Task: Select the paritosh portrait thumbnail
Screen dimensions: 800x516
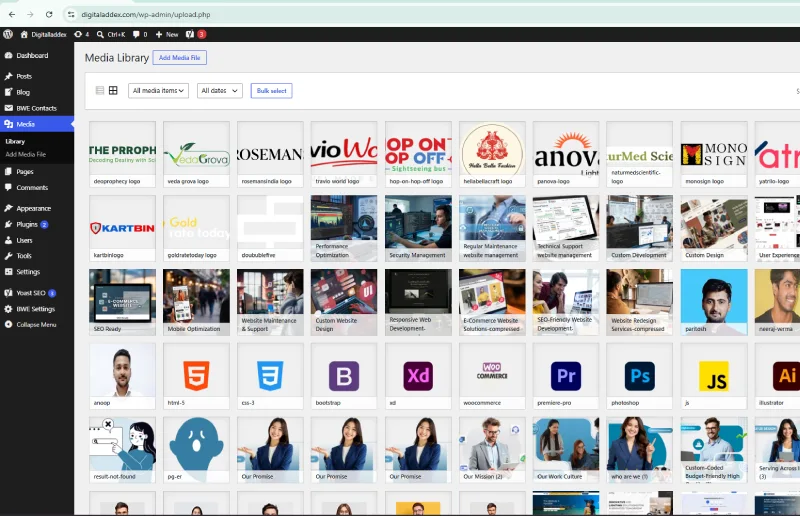Action: click(x=714, y=302)
